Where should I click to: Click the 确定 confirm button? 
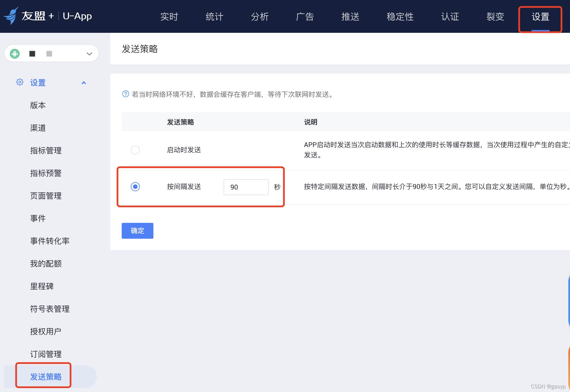click(137, 231)
